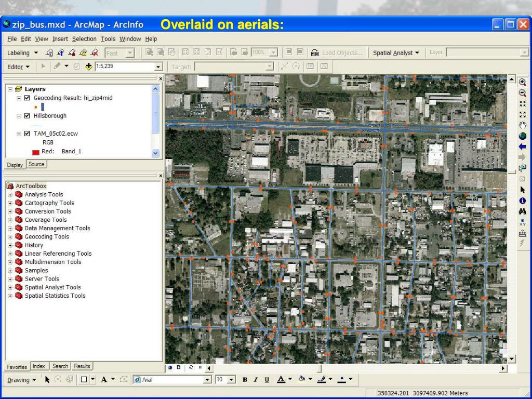
Task: Click View Unplaced Labels icon
Action: point(95,52)
